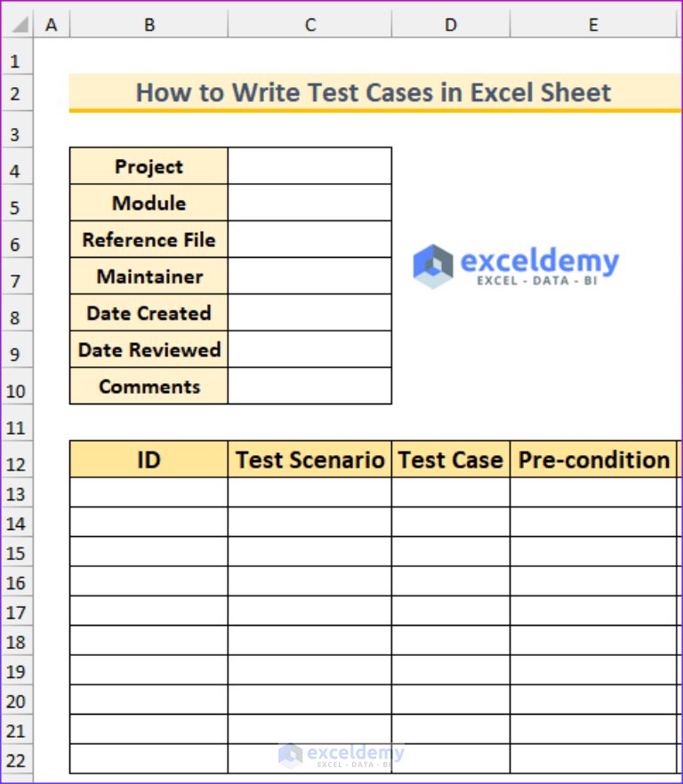Select column header B

coord(148,24)
